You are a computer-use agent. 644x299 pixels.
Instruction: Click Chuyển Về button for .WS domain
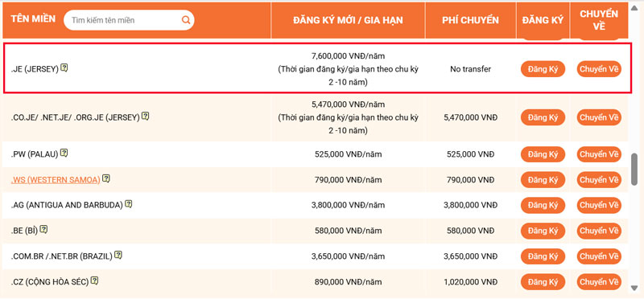[599, 180]
